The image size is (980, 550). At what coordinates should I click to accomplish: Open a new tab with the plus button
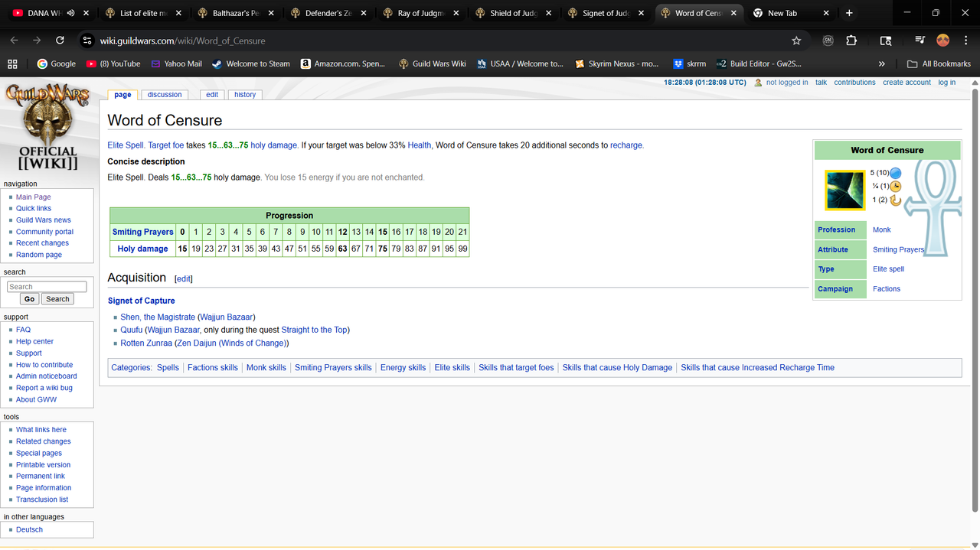tap(849, 13)
